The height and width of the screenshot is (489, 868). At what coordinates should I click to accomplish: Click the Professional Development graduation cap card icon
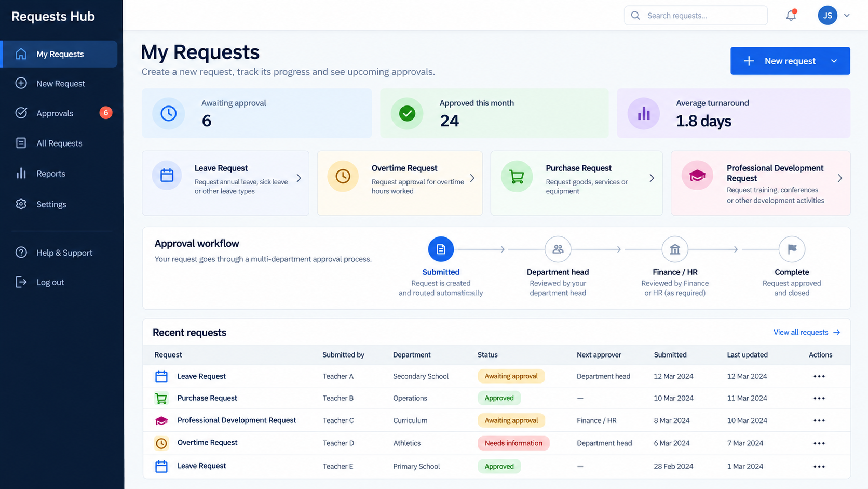[697, 176]
